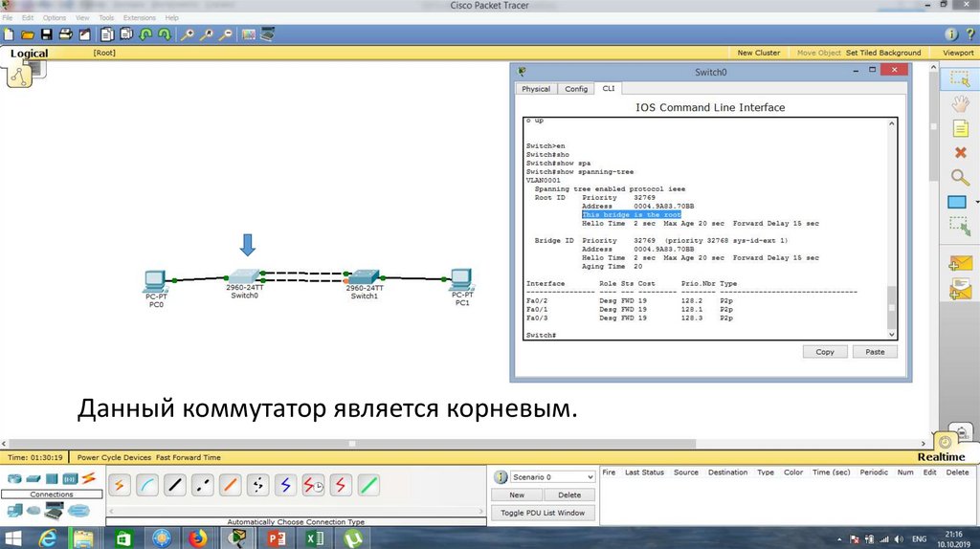The height and width of the screenshot is (549, 980).
Task: Click the Print toolbar icon
Action: point(66,34)
